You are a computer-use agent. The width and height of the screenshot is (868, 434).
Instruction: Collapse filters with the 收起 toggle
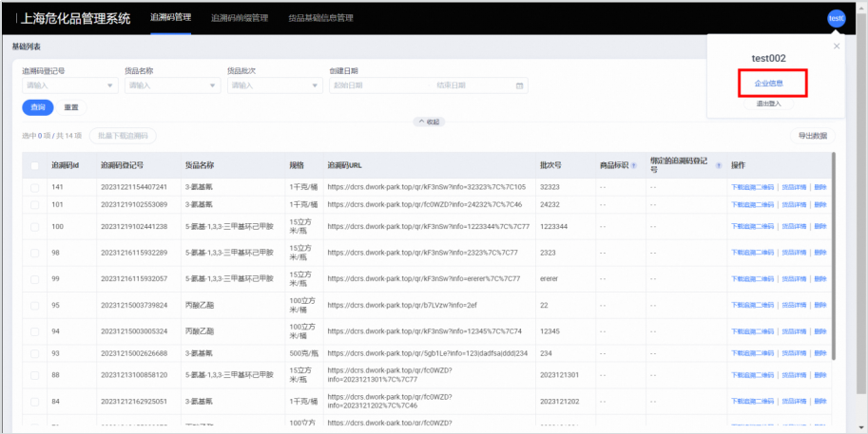point(428,122)
